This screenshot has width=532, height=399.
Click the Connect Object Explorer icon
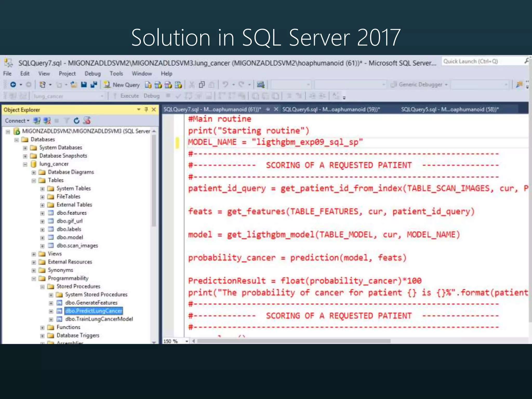[37, 121]
